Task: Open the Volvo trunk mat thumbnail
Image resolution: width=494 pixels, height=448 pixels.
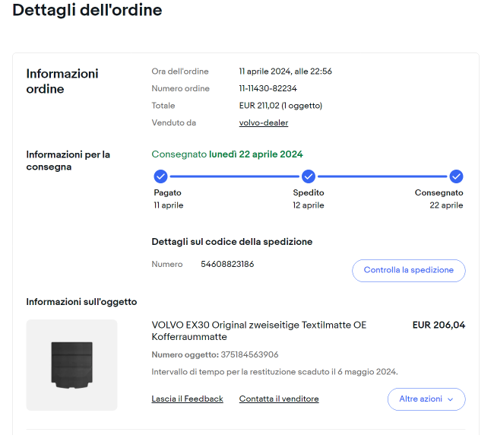Action: [72, 365]
